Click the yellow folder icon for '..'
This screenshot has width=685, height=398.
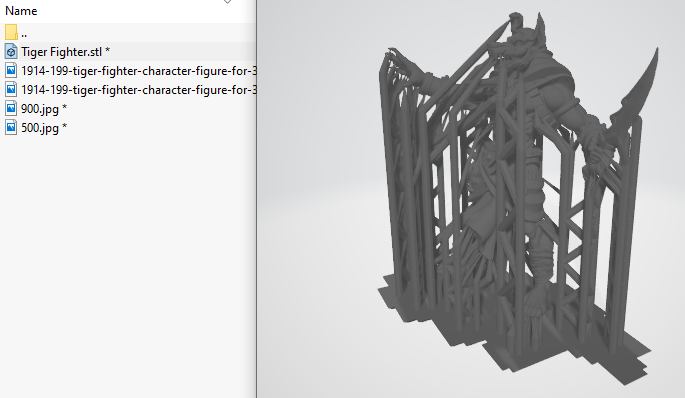[11, 33]
